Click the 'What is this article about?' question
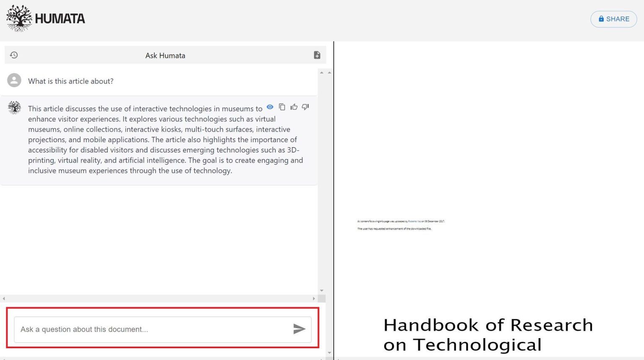This screenshot has height=360, width=644. click(71, 81)
